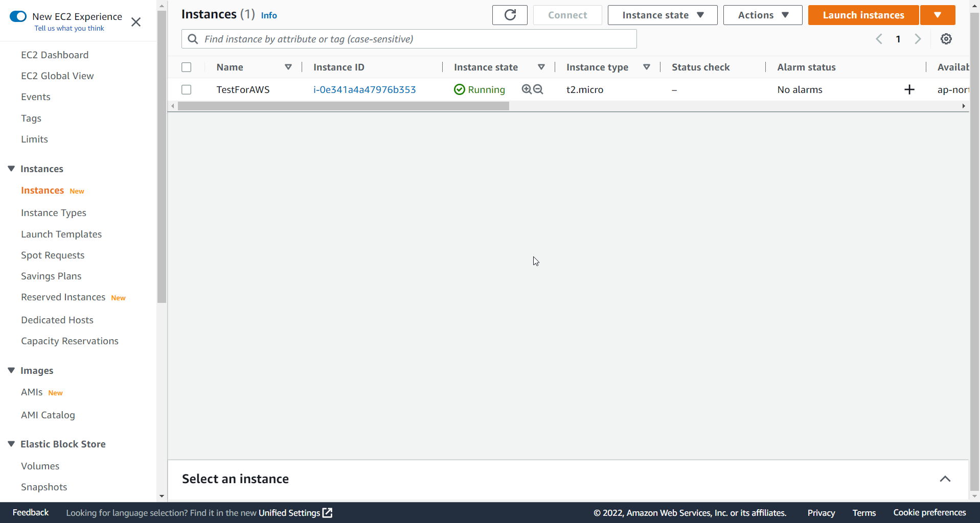
Task: Open the Actions menu
Action: [x=761, y=15]
